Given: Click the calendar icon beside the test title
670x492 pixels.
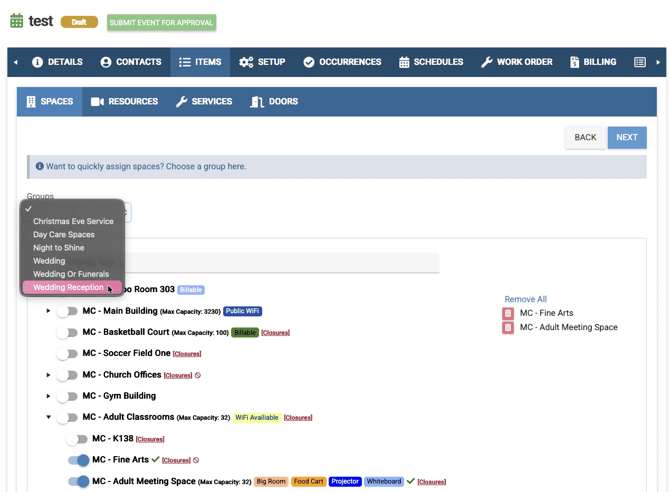Looking at the screenshot, I should 16,21.
